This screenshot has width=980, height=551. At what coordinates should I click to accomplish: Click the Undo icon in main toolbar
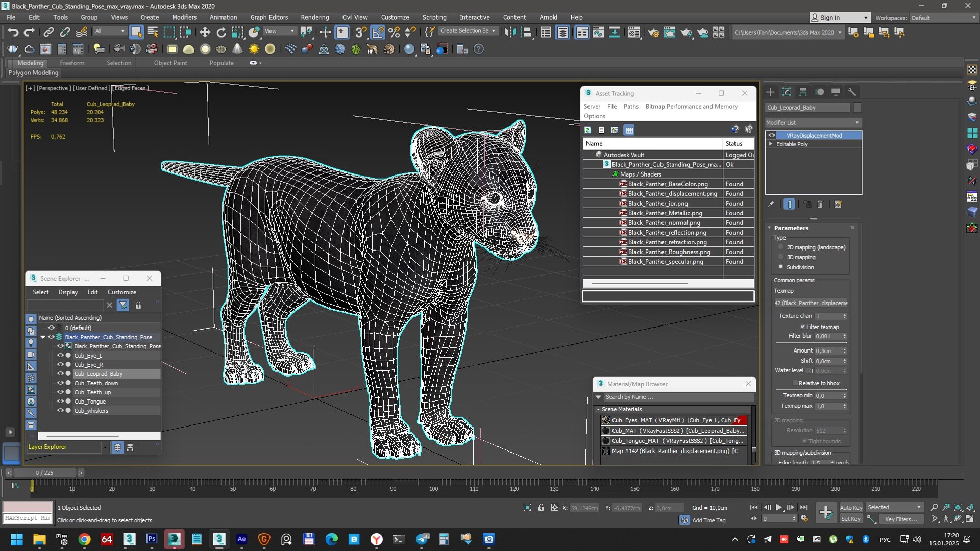13,32
